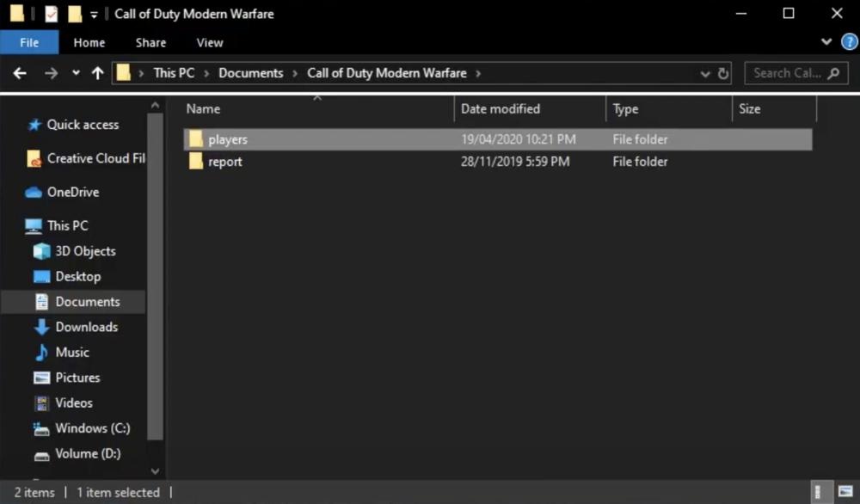The height and width of the screenshot is (504, 860).
Task: Sort by Date modified column header
Action: [501, 109]
